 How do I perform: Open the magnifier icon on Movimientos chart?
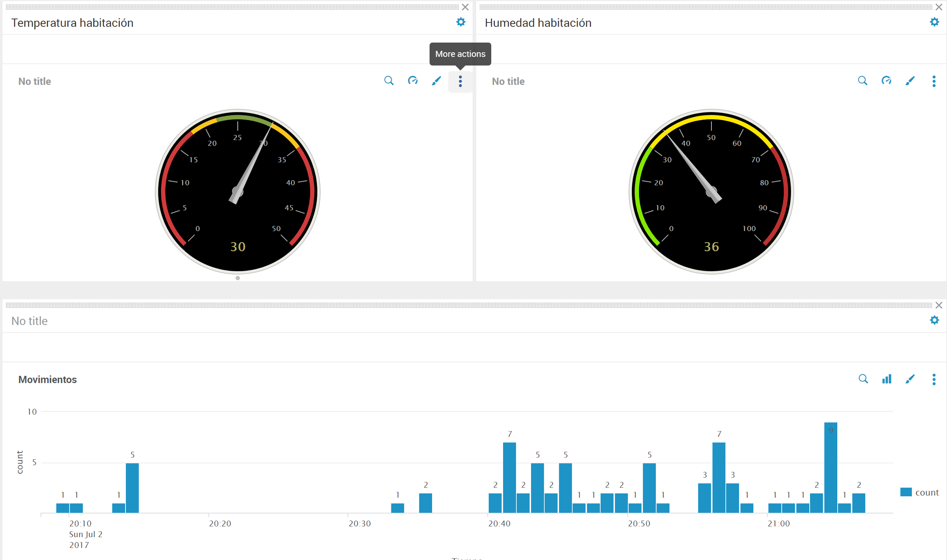point(863,379)
